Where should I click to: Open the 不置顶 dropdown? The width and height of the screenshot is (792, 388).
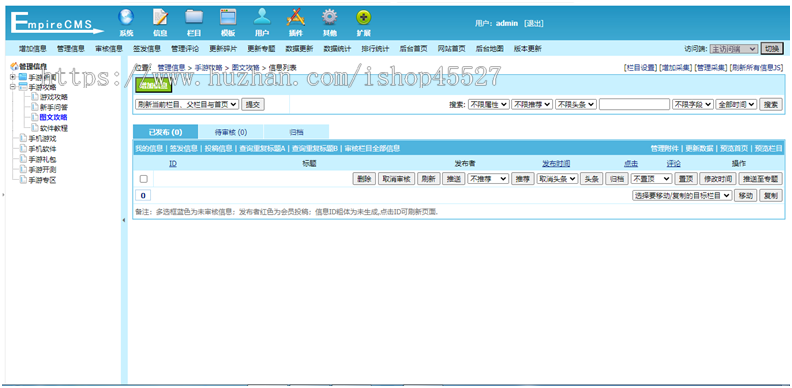coord(652,179)
